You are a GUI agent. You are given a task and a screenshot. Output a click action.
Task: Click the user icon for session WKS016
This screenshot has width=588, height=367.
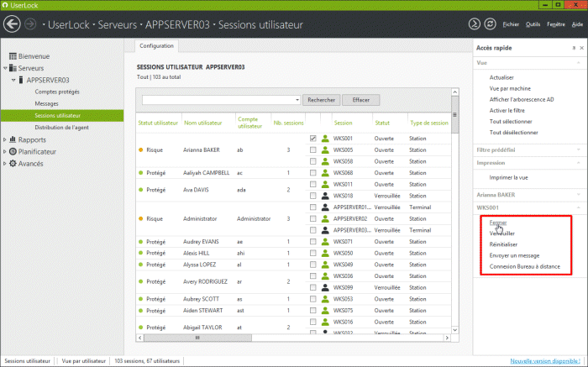[x=325, y=322]
